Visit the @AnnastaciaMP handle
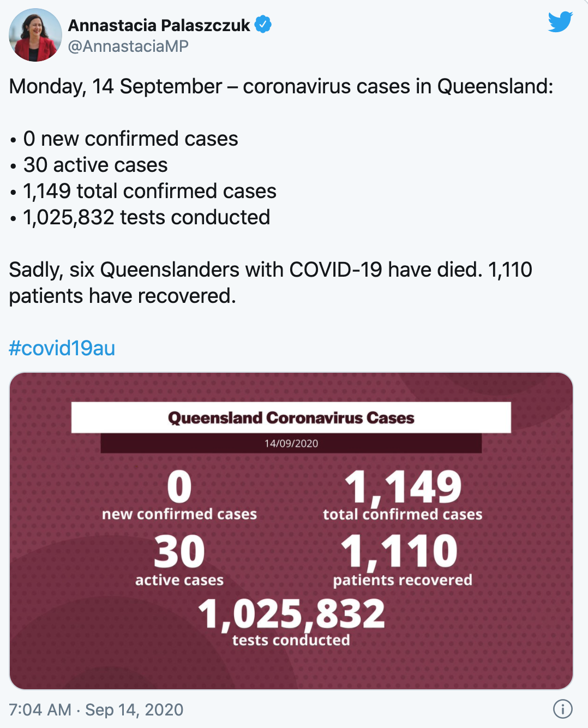Screen dimensions: 588x728 click(x=128, y=46)
